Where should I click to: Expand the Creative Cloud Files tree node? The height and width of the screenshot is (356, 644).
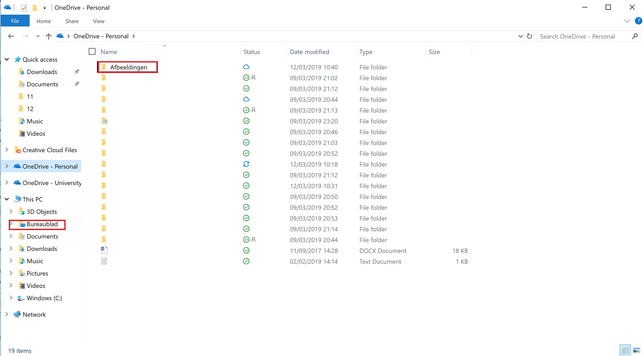point(7,150)
